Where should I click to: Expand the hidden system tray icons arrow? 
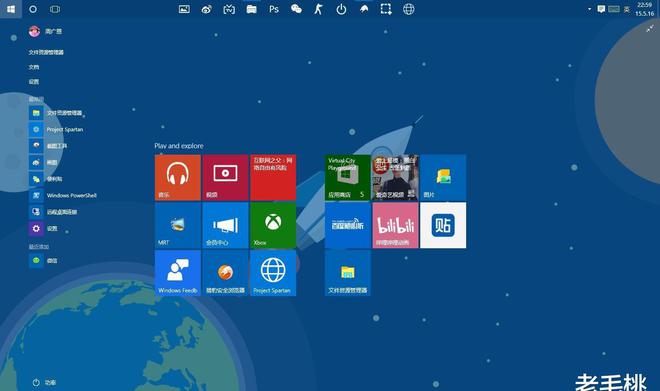coord(589,9)
